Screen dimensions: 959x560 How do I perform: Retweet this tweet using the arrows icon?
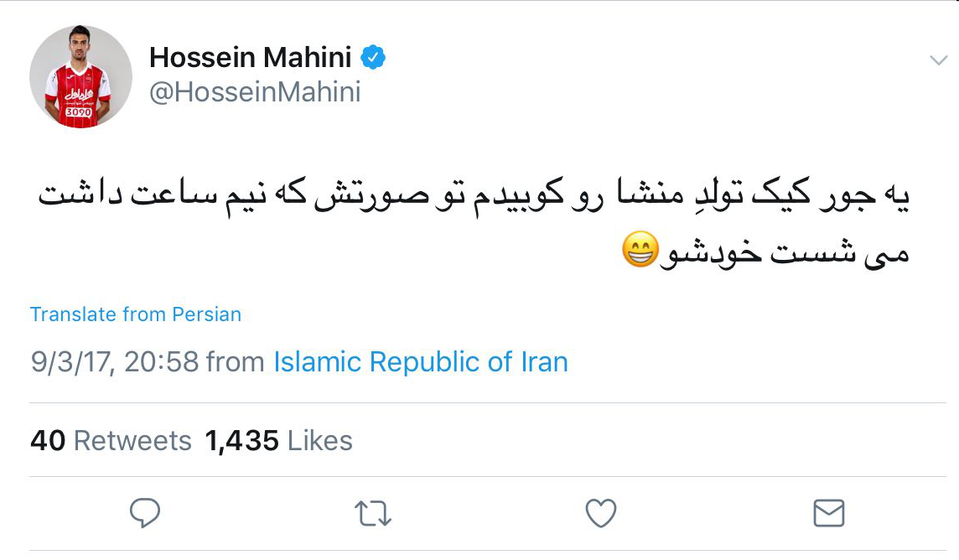(372, 513)
